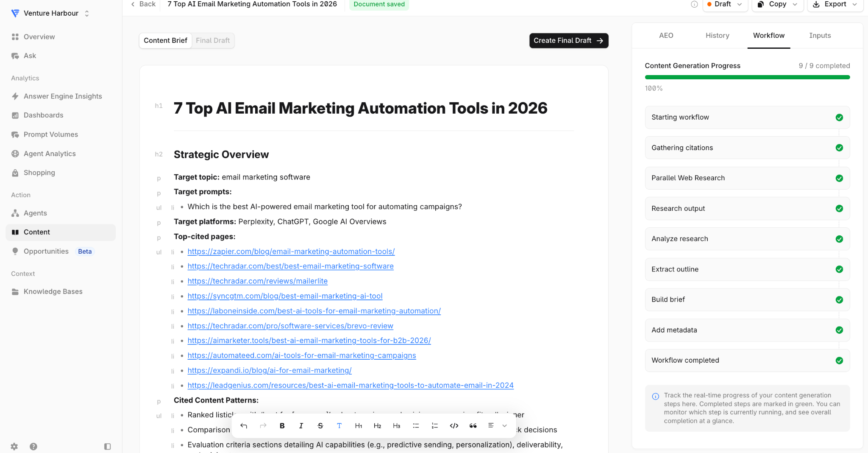Open the History tab
Viewport: 868px width, 453px height.
[717, 36]
